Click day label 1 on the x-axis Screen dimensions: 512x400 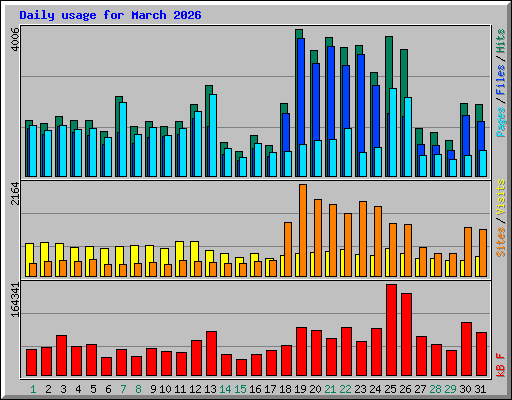pyautogui.click(x=33, y=389)
